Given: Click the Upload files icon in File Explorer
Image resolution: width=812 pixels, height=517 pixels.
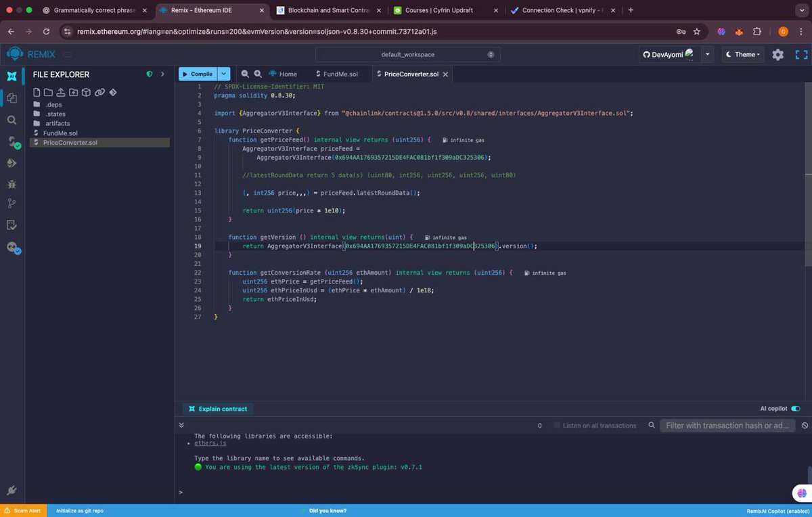Looking at the screenshot, I should 61,93.
